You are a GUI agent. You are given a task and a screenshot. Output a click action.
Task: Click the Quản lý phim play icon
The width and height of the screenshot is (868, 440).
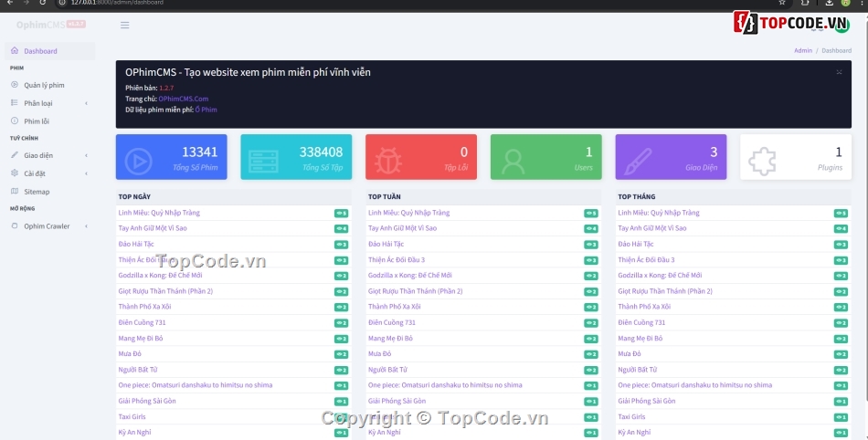pyautogui.click(x=15, y=85)
